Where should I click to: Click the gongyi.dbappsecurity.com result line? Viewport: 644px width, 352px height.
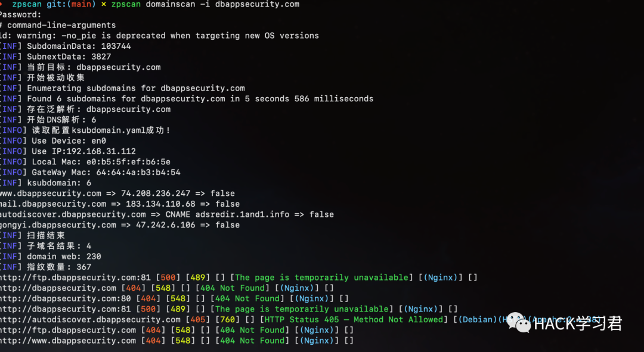point(119,225)
